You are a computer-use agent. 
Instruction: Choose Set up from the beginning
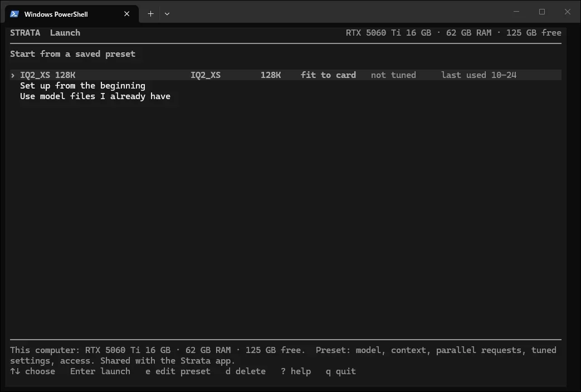(82, 86)
